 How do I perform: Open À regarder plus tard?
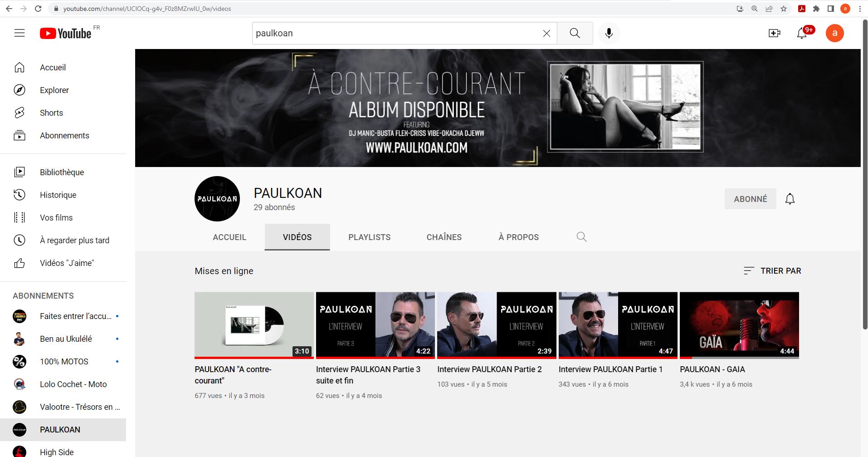(63, 240)
